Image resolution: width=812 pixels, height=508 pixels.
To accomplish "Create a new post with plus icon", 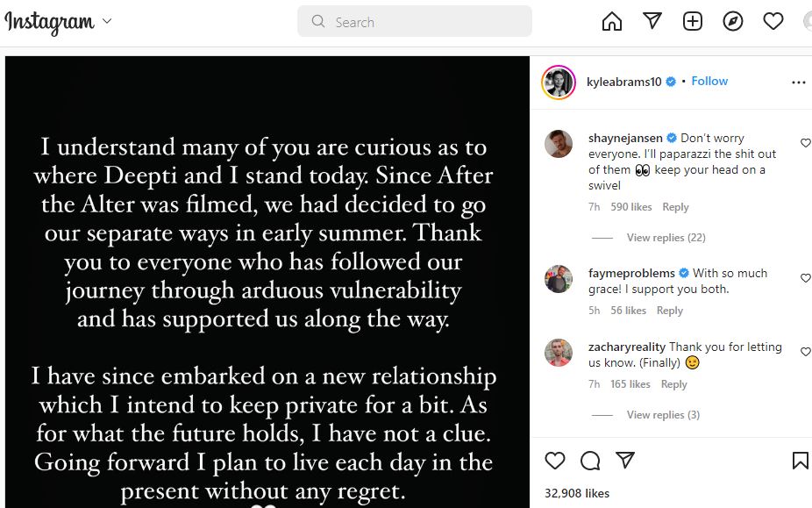I will point(693,21).
